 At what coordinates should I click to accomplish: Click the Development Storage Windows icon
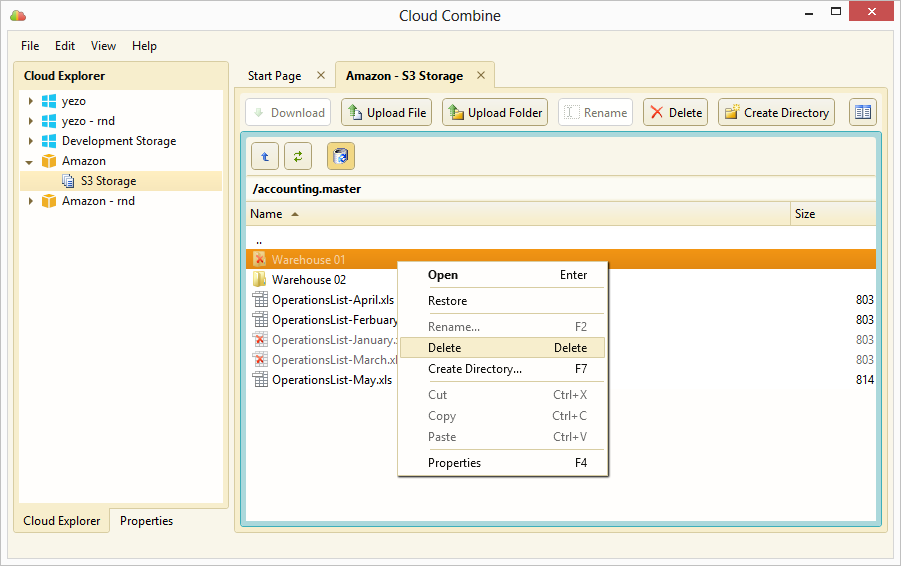point(49,141)
